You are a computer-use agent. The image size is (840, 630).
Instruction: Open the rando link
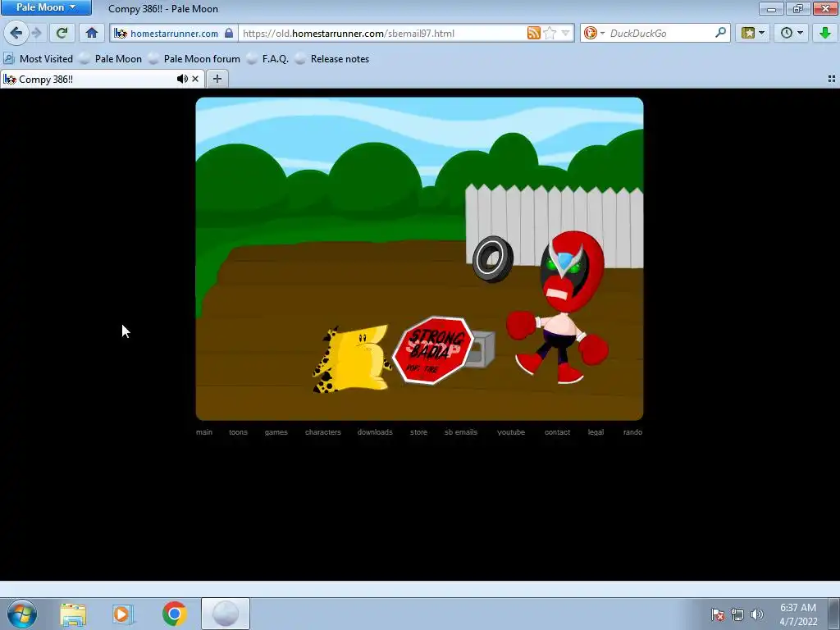632,431
